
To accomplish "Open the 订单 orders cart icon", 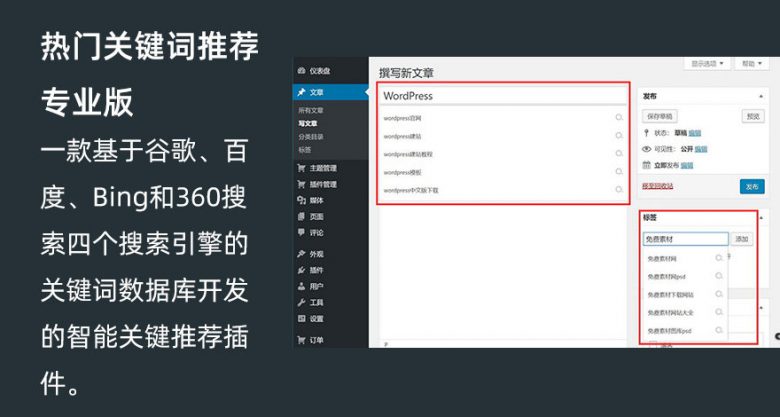I will click(x=301, y=340).
